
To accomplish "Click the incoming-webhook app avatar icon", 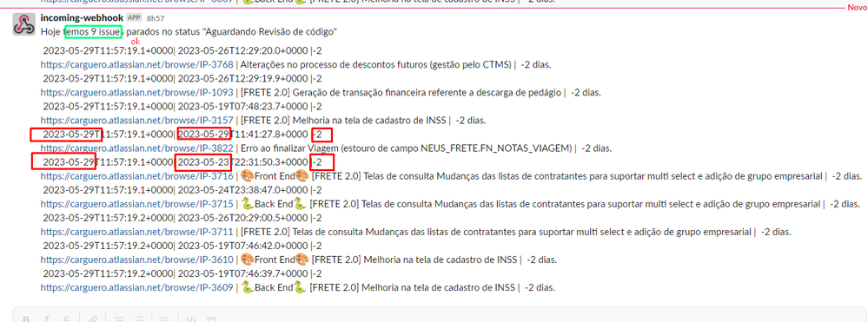I will click(x=23, y=24).
